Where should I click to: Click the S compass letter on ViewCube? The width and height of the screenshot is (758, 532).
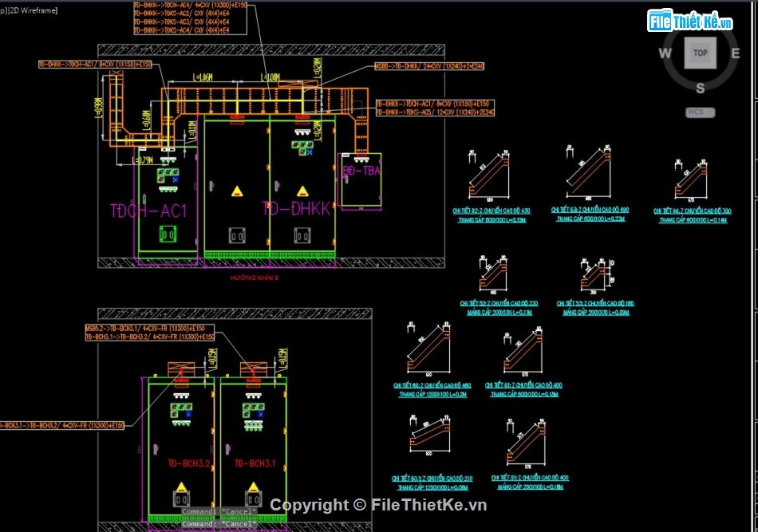click(700, 88)
